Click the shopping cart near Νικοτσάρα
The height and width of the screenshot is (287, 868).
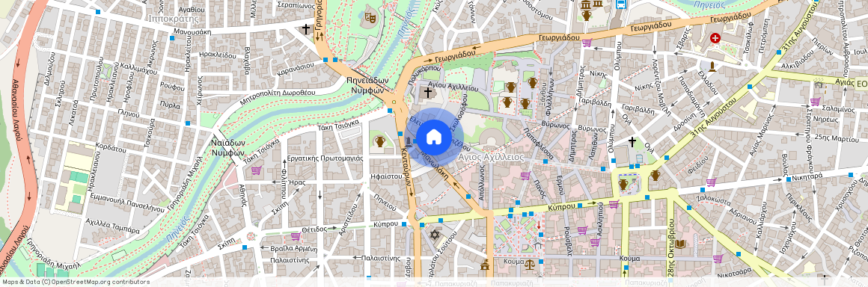(718, 259)
